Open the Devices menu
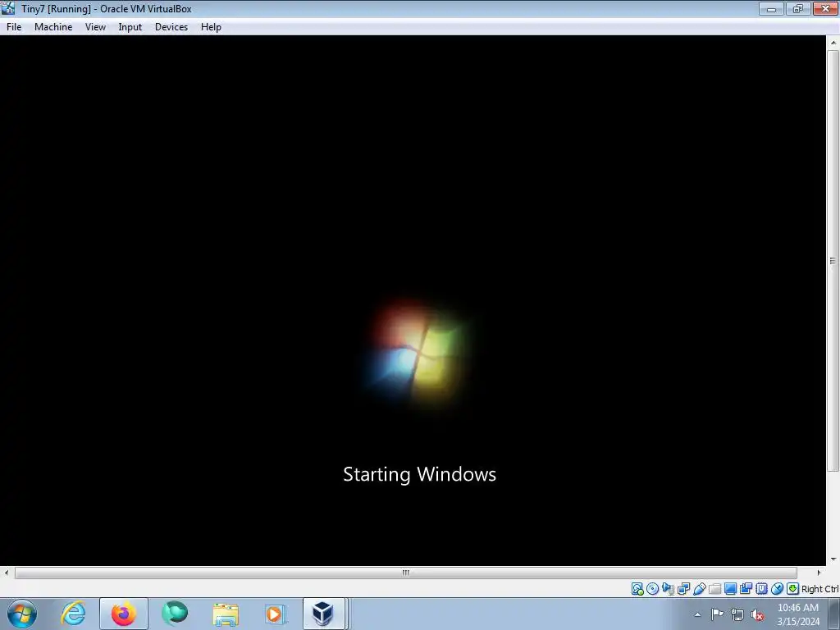 tap(171, 27)
